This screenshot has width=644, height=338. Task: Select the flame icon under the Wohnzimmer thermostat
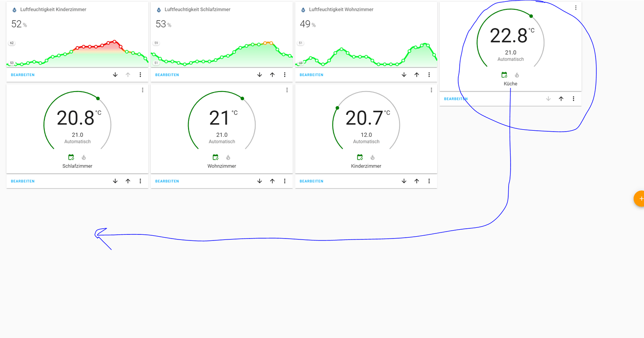click(x=228, y=157)
